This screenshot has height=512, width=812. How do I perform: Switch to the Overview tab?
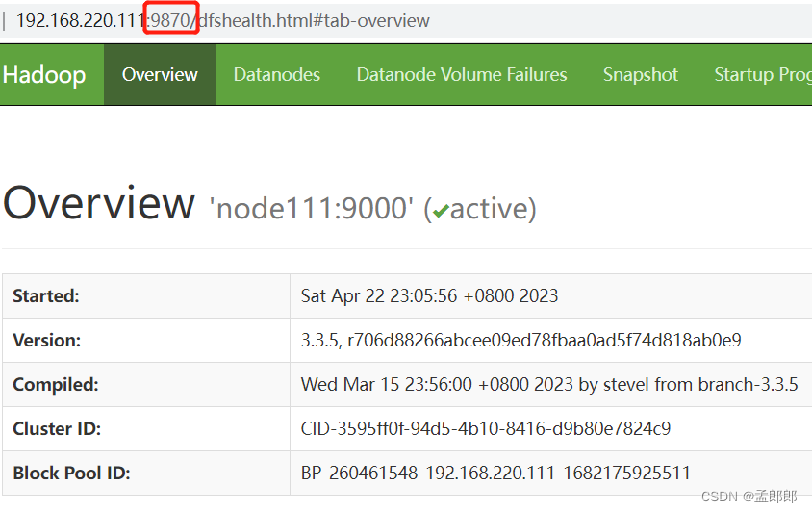click(x=160, y=75)
